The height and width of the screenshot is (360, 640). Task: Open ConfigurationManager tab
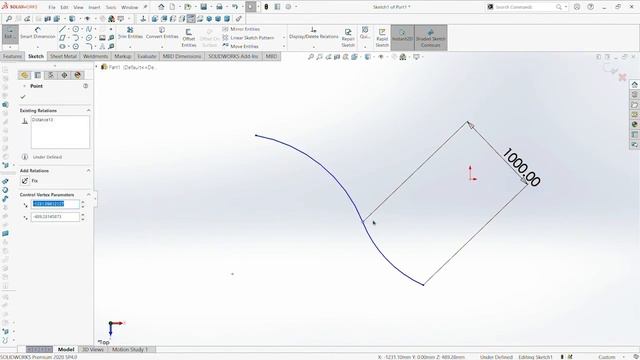coord(51,75)
